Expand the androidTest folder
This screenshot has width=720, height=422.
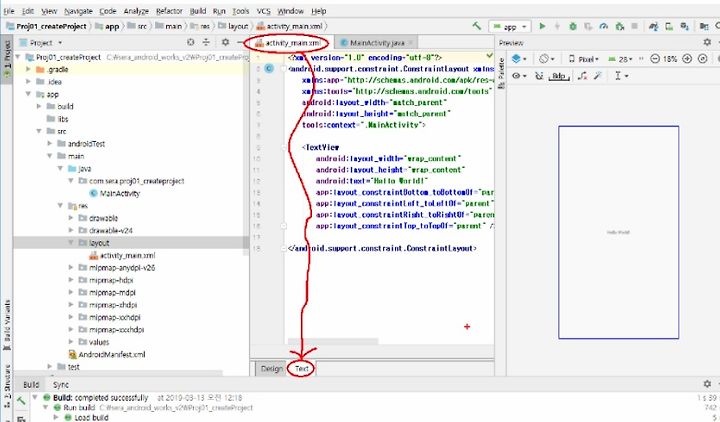click(50, 143)
